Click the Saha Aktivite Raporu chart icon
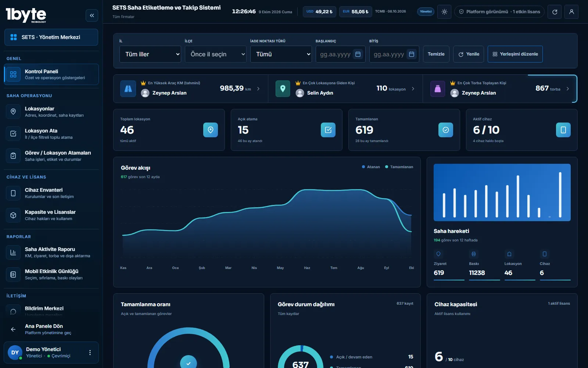Viewport: 588px width, 368px height. point(13,252)
